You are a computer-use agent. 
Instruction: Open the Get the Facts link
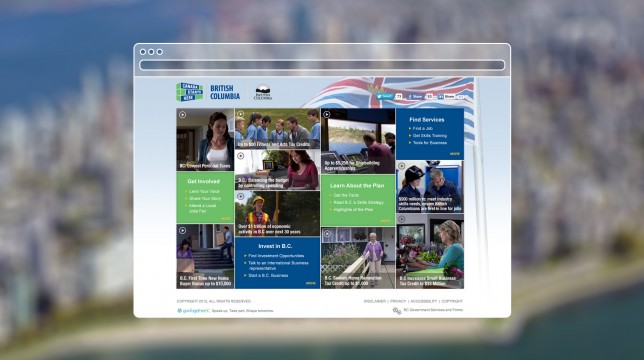(x=346, y=195)
